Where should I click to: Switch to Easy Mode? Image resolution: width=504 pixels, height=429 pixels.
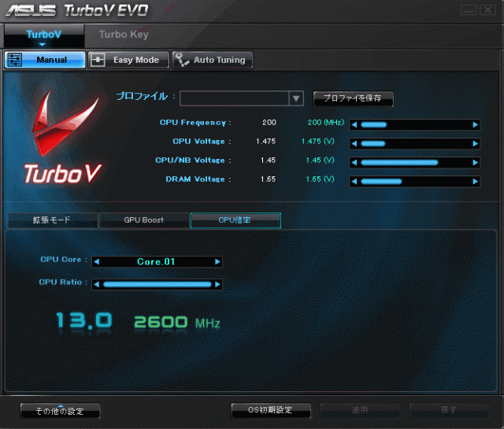click(128, 60)
